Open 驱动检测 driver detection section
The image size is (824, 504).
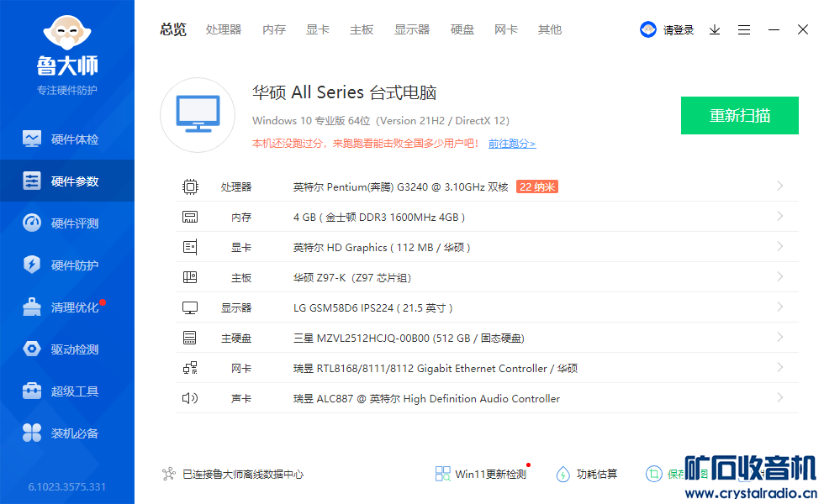point(66,349)
